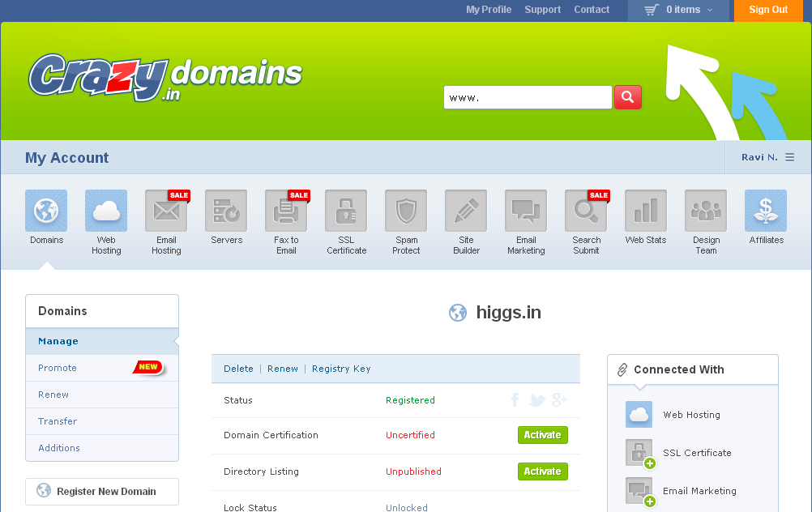Open My Profile in top bar
The image size is (812, 512).
click(x=489, y=10)
